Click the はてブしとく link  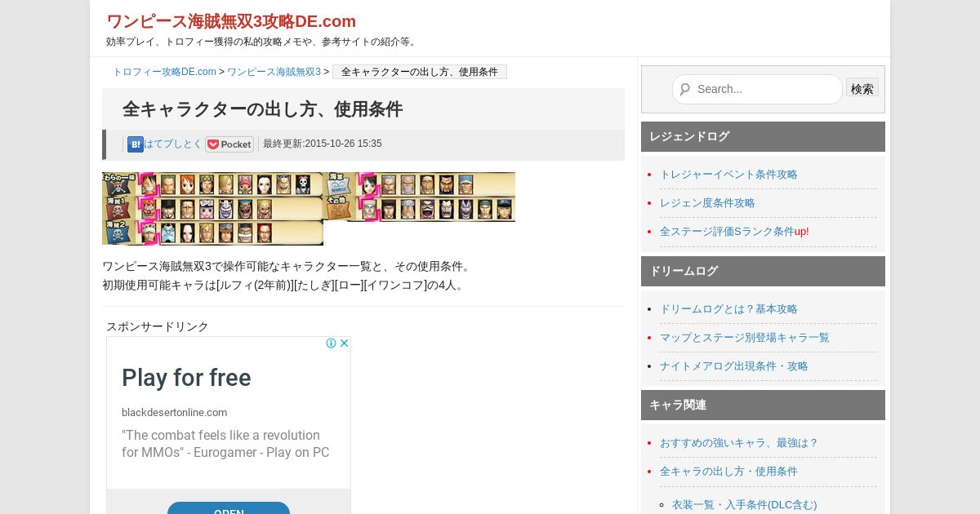click(173, 144)
